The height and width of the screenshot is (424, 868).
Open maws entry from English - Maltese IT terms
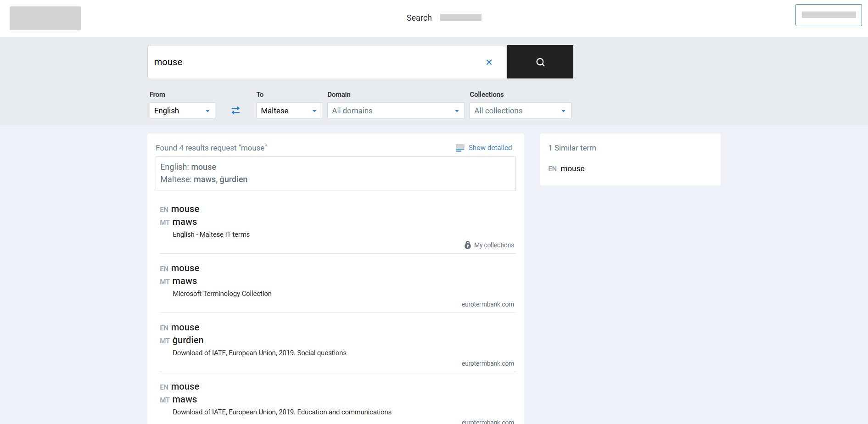pyautogui.click(x=185, y=222)
